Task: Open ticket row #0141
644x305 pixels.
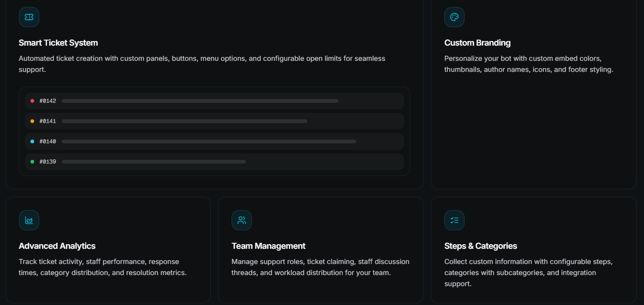Action: coord(215,121)
